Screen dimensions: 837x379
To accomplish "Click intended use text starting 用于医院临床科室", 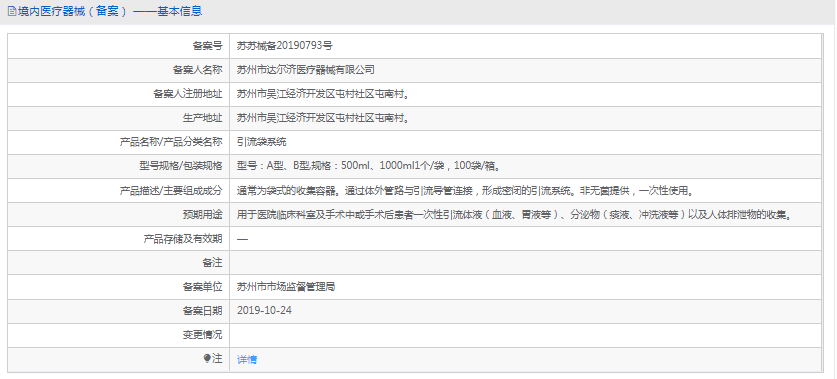I will click(514, 215).
